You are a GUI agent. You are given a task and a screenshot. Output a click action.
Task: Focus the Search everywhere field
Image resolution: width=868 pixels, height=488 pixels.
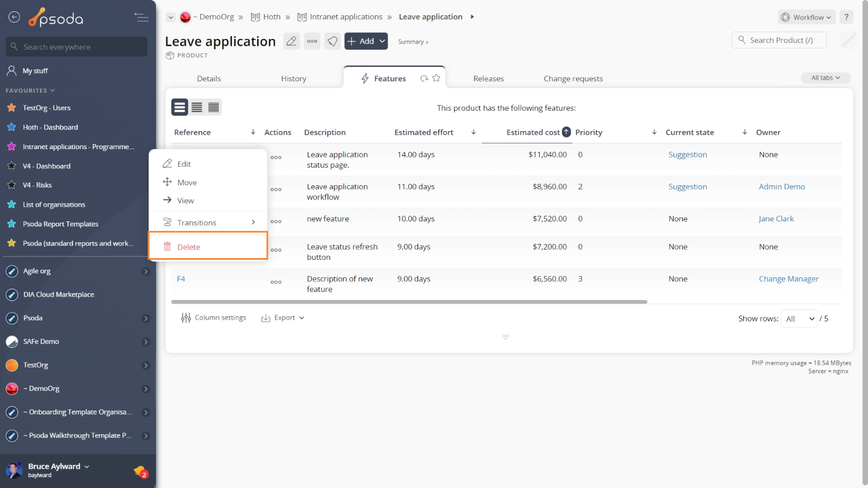[77, 47]
